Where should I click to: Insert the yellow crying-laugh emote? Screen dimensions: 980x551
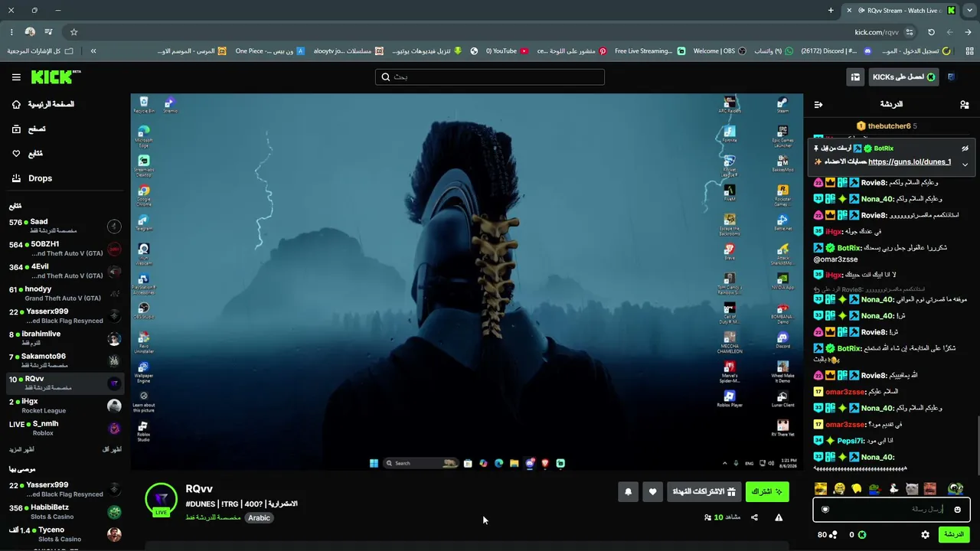[839, 488]
